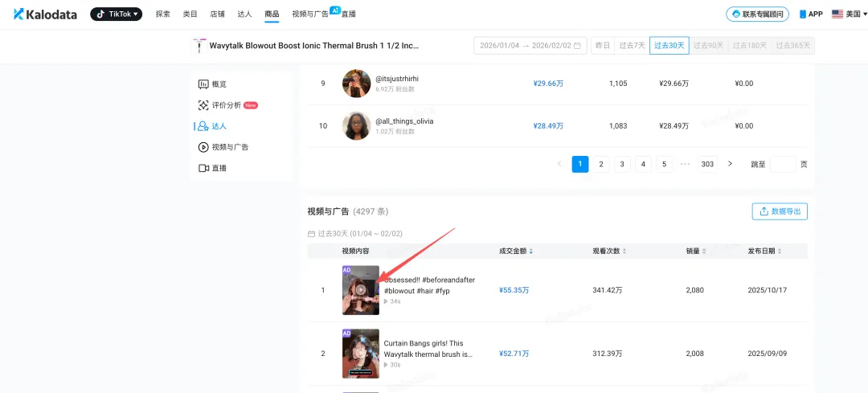Go to page 3
This screenshot has height=393, width=868.
(622, 164)
